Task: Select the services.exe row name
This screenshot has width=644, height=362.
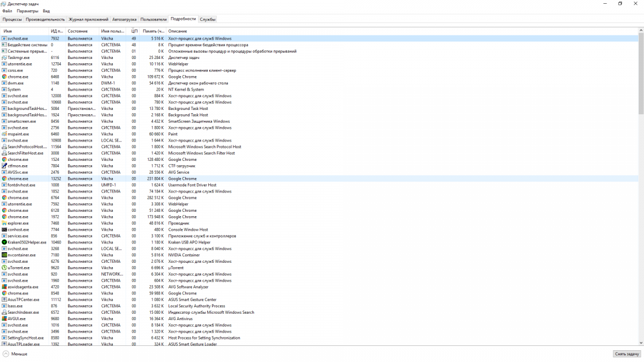Action: tap(18, 236)
